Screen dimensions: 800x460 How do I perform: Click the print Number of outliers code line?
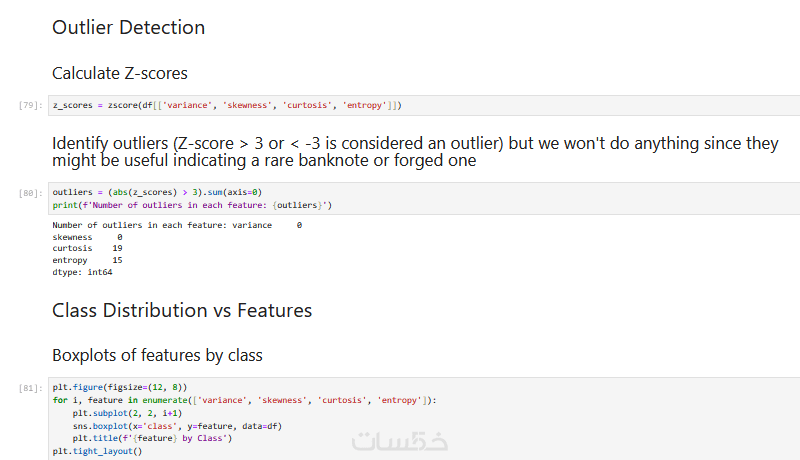tap(192, 205)
